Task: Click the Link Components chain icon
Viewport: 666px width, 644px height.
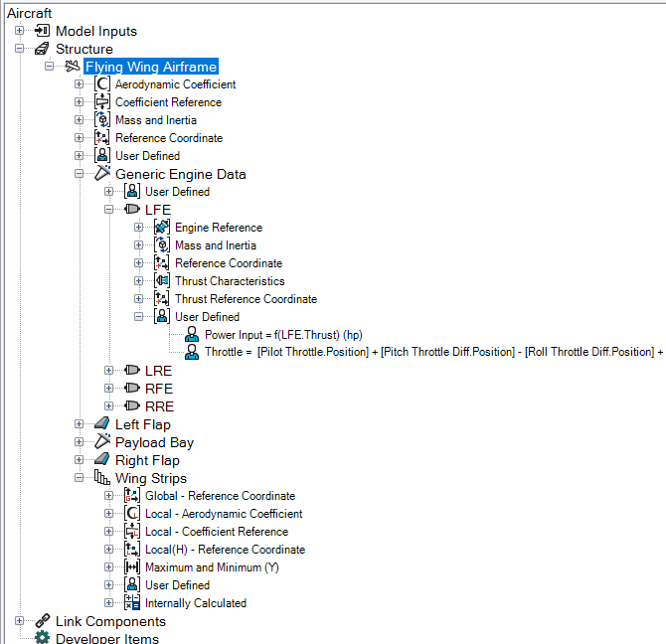Action: point(43,621)
